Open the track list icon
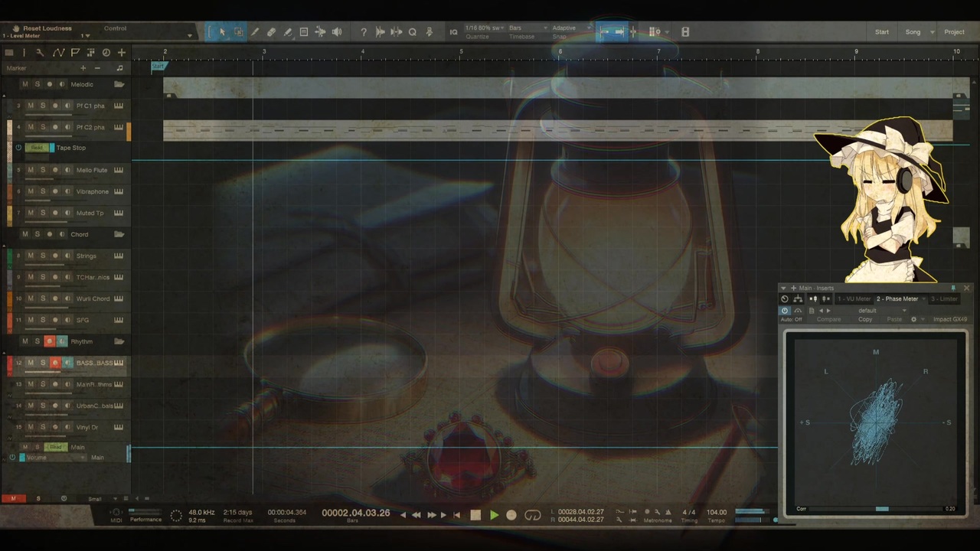 pyautogui.click(x=9, y=53)
